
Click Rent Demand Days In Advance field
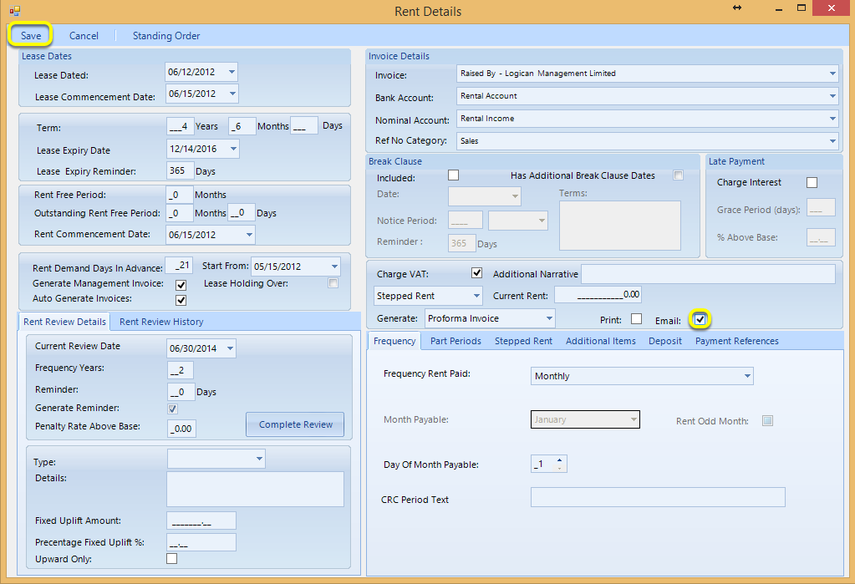click(x=179, y=266)
